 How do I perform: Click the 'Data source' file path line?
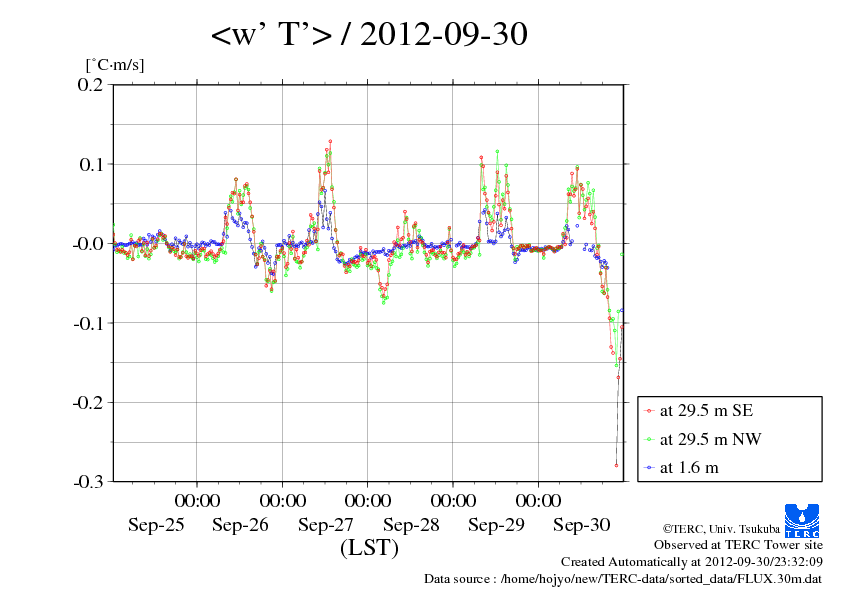click(x=623, y=579)
